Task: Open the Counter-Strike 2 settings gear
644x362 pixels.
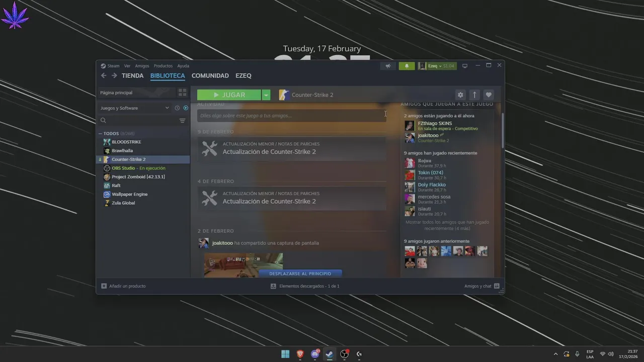Action: [x=460, y=95]
